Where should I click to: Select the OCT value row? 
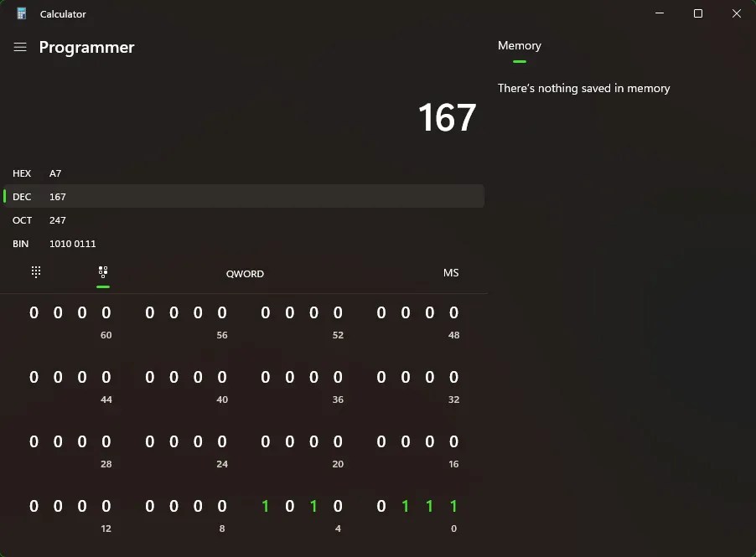pyautogui.click(x=243, y=220)
